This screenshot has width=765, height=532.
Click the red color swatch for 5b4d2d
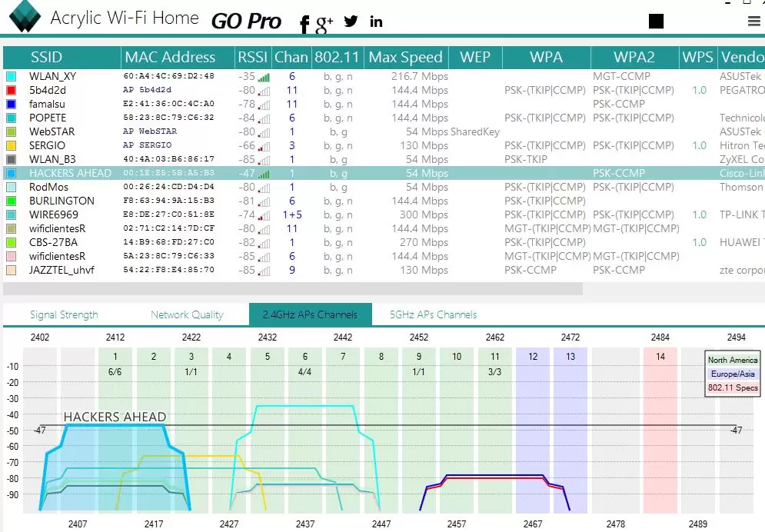(x=12, y=90)
